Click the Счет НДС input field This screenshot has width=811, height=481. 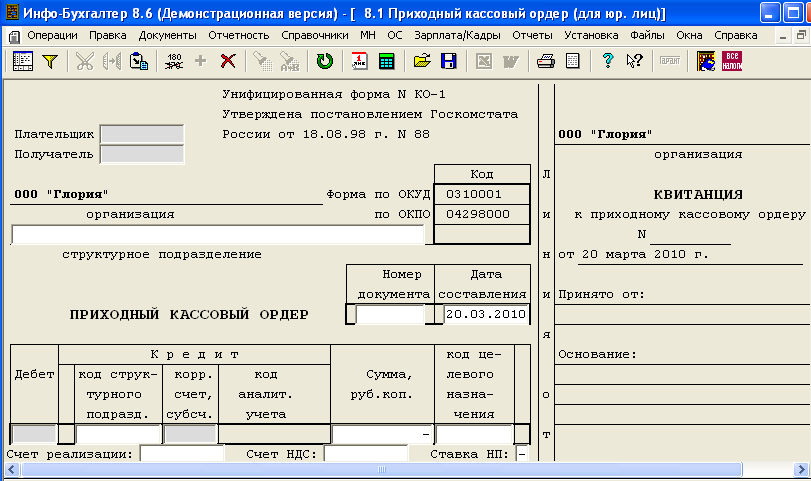(x=366, y=454)
